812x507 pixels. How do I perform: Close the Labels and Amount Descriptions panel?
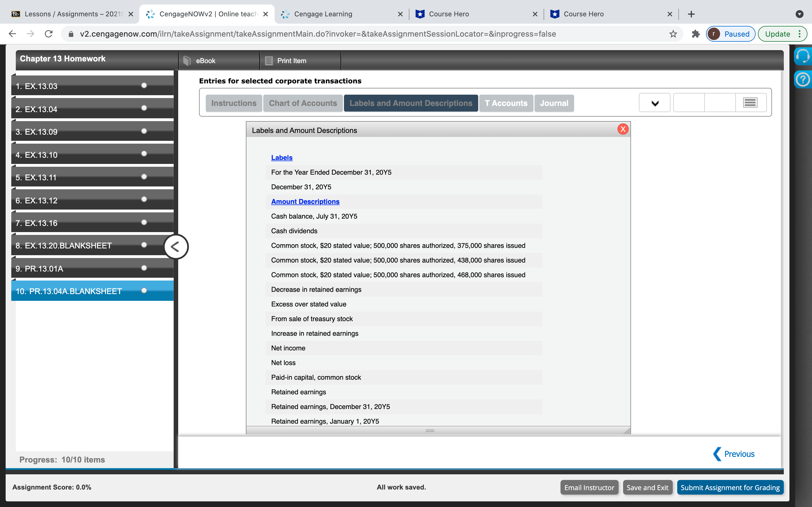click(623, 129)
